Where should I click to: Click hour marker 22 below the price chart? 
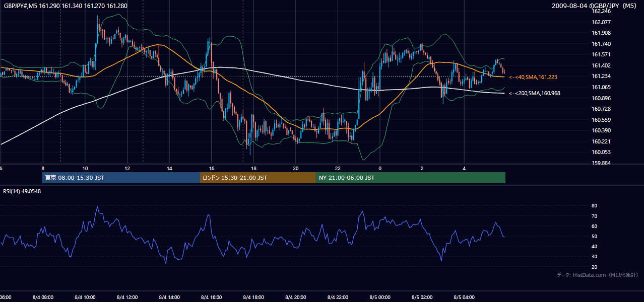[338, 169]
